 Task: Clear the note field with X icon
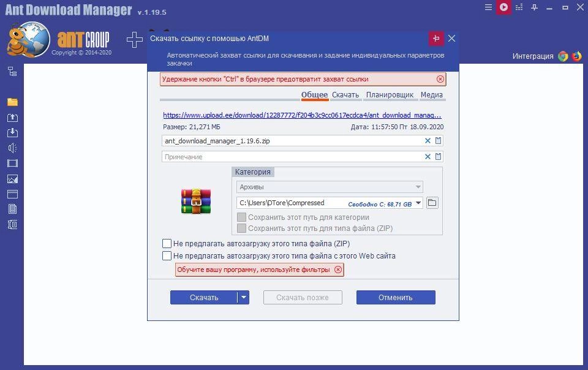pos(428,157)
